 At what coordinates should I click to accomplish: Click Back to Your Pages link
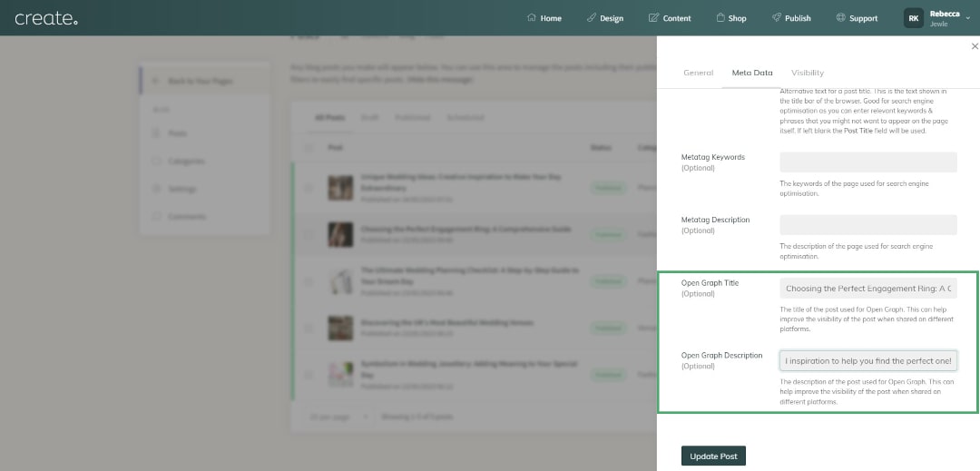(200, 82)
